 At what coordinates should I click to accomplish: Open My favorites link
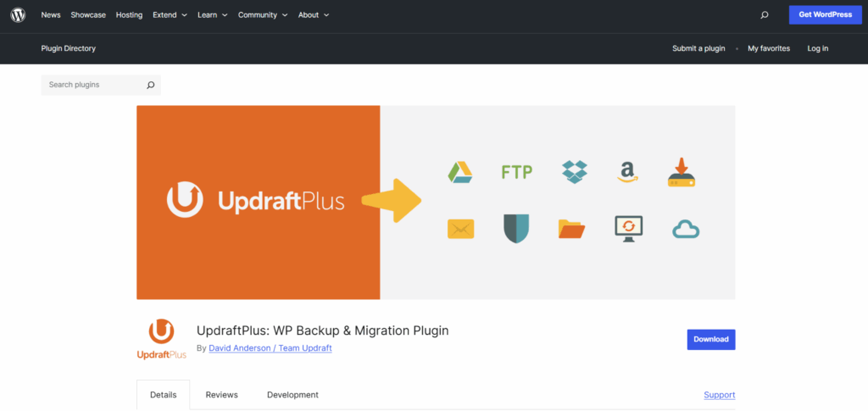point(769,48)
